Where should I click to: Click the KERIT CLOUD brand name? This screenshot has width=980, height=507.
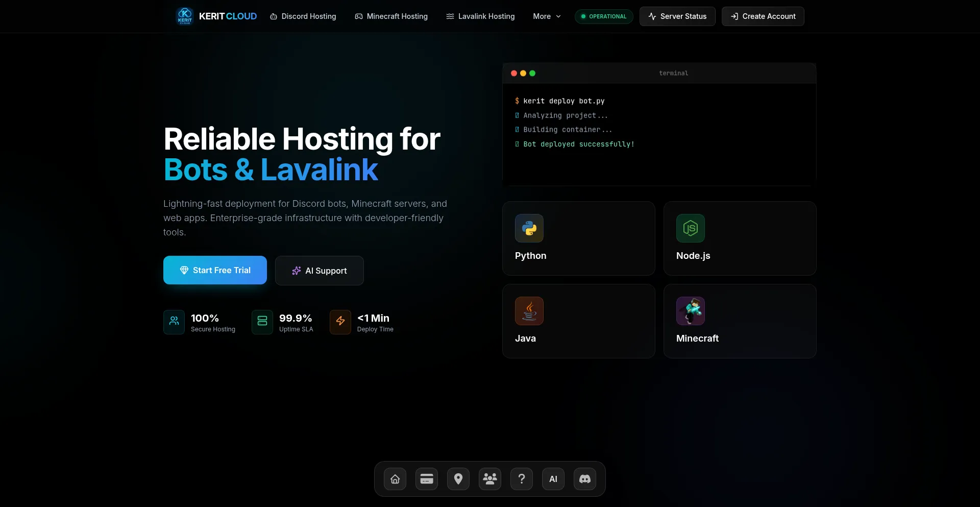click(x=228, y=16)
